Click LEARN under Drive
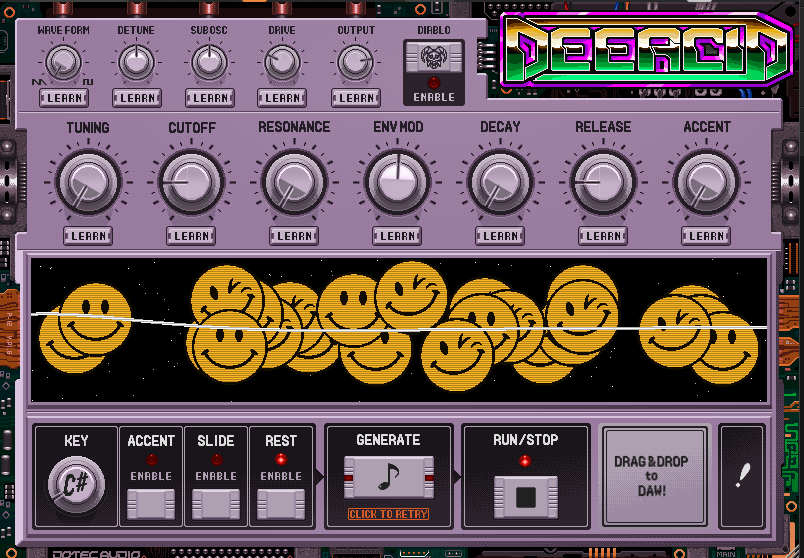This screenshot has width=804, height=558. tap(282, 97)
